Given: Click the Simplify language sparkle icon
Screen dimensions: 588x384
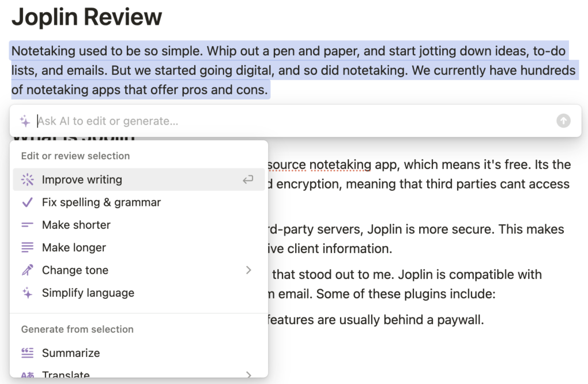Looking at the screenshot, I should click(27, 293).
